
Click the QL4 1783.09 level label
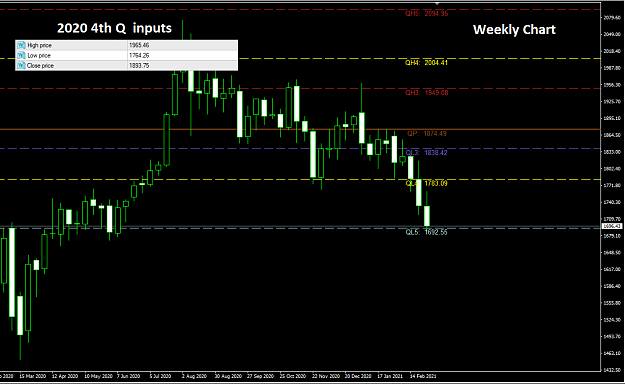pos(426,183)
